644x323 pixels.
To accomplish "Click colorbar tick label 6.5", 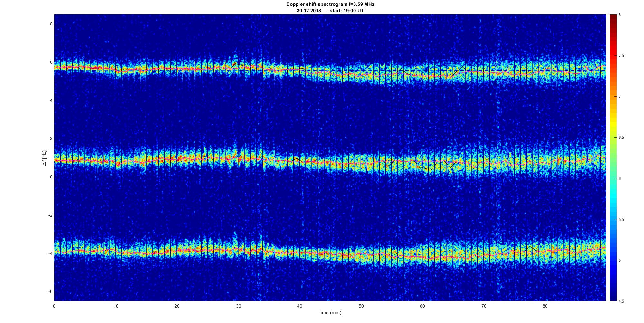I will coord(621,138).
